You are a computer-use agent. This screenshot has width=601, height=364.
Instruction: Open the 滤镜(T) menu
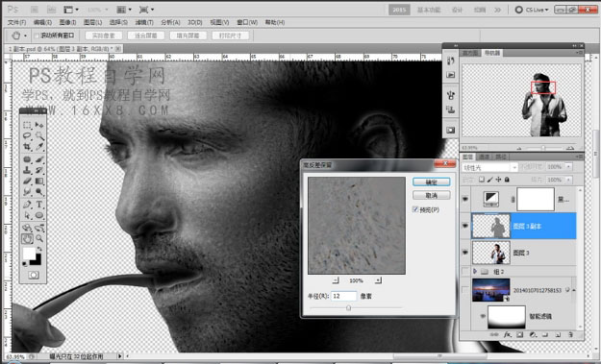click(144, 23)
